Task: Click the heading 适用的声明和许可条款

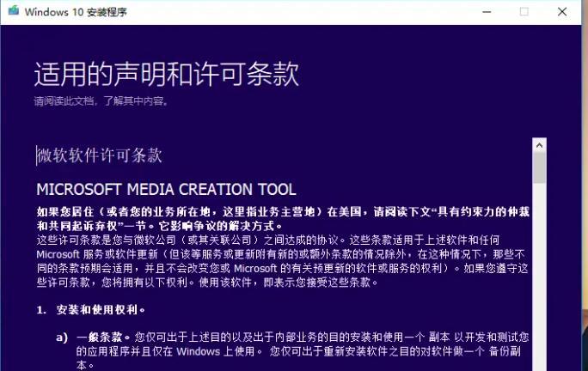Action: (167, 74)
